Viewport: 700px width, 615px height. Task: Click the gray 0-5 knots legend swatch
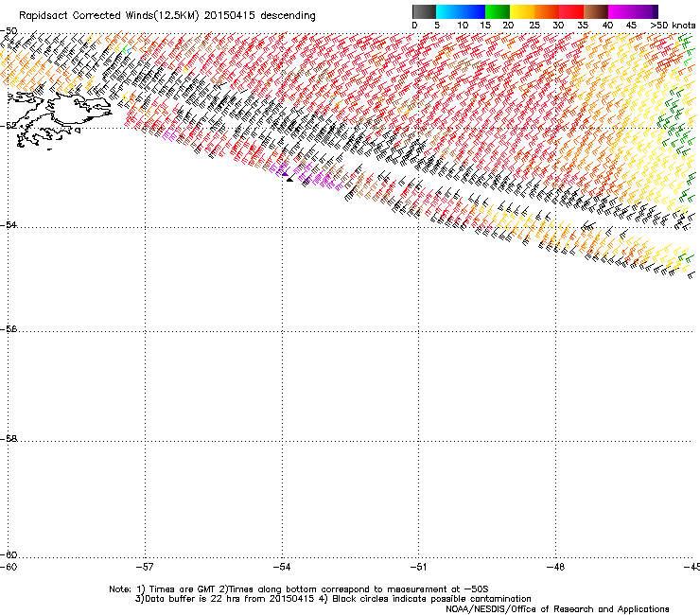coord(424,11)
